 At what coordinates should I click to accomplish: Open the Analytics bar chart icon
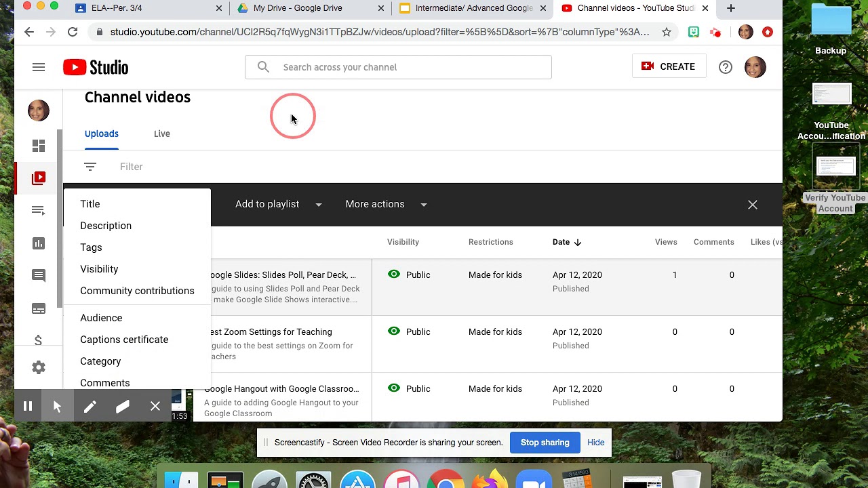pos(39,243)
